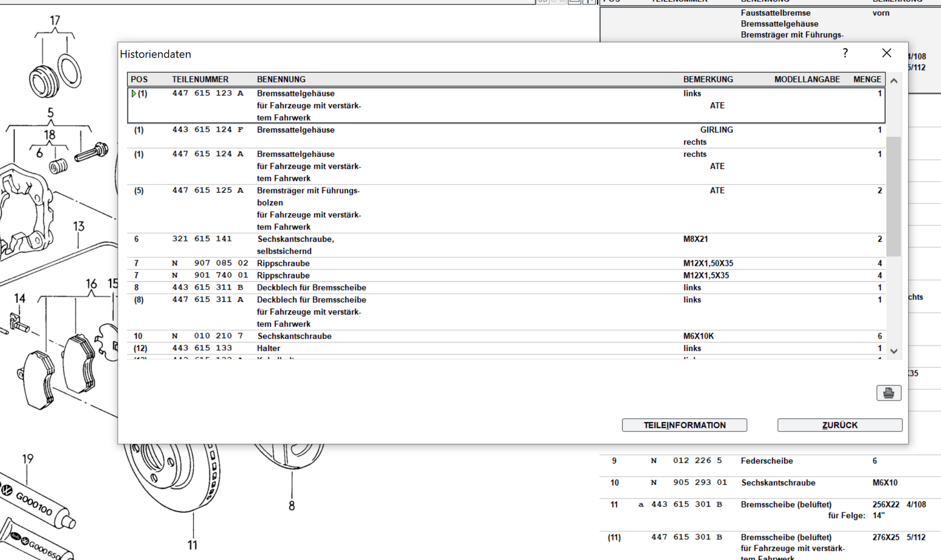
Task: Open TEILEINFORMATION for the selected part
Action: 684,425
